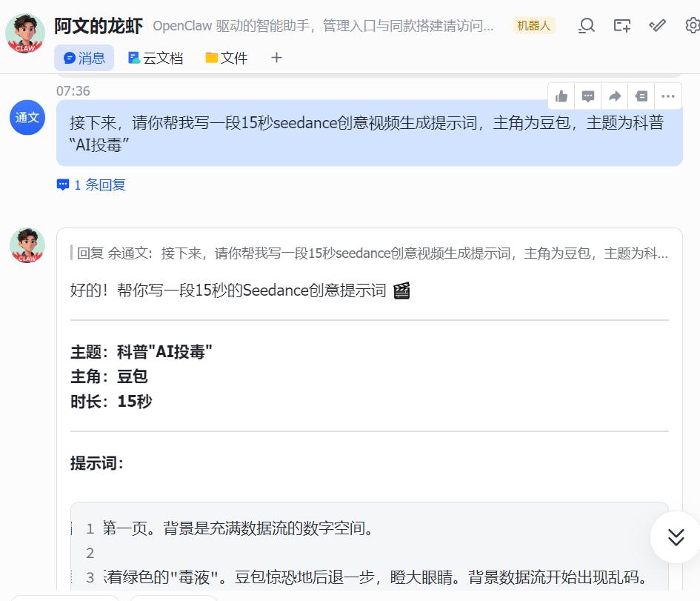Add a new tab with the plus icon
Image resolution: width=700 pixels, height=601 pixels.
(x=276, y=57)
